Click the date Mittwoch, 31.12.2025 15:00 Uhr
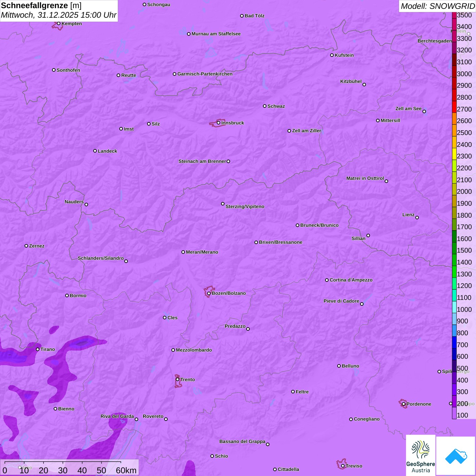 (x=58, y=15)
